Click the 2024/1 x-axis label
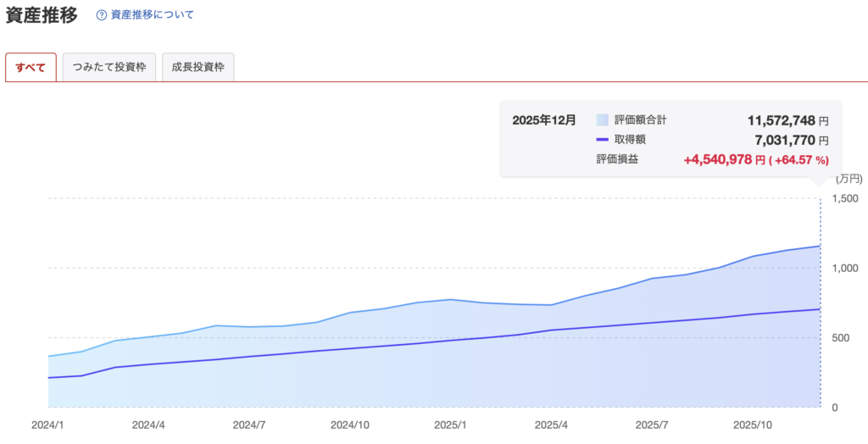The image size is (868, 444). [48, 425]
